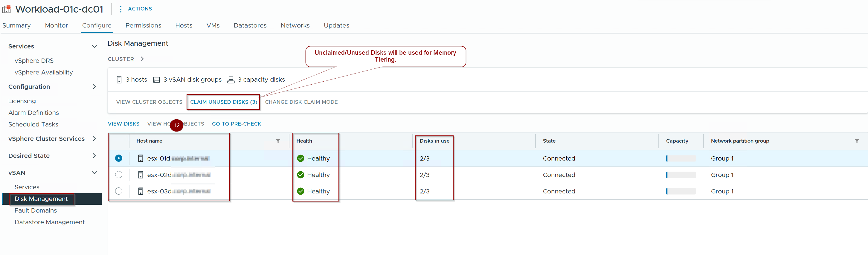Open the Host name column filter icon

(278, 141)
